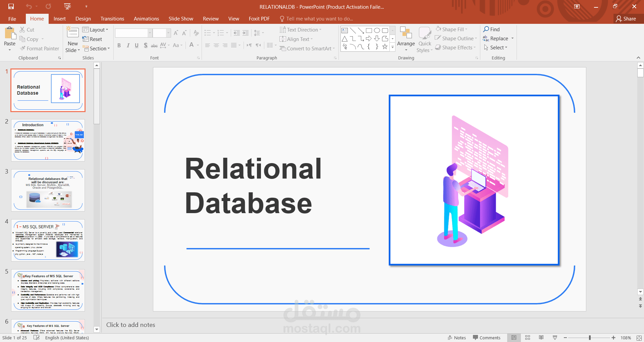644x342 pixels.
Task: Toggle italic text formatting
Action: (128, 45)
